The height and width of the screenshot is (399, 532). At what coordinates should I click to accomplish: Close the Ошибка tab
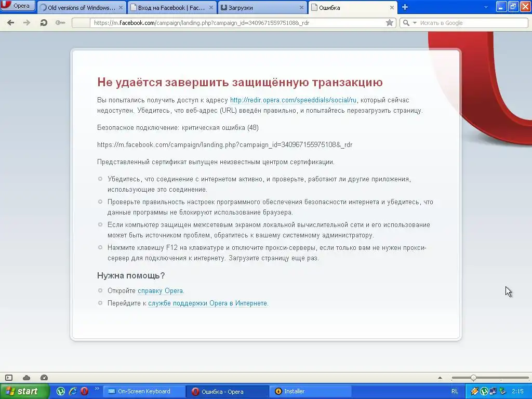tap(392, 7)
